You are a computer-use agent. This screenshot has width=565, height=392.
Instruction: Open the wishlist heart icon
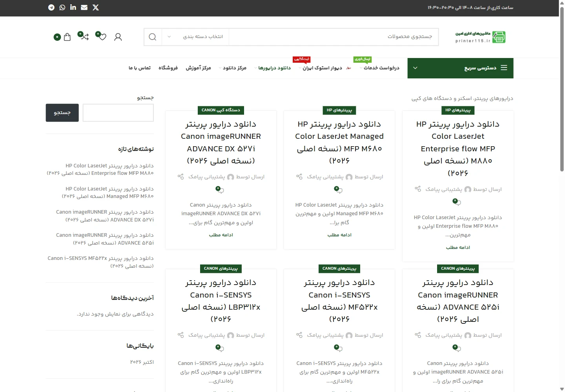click(x=103, y=37)
